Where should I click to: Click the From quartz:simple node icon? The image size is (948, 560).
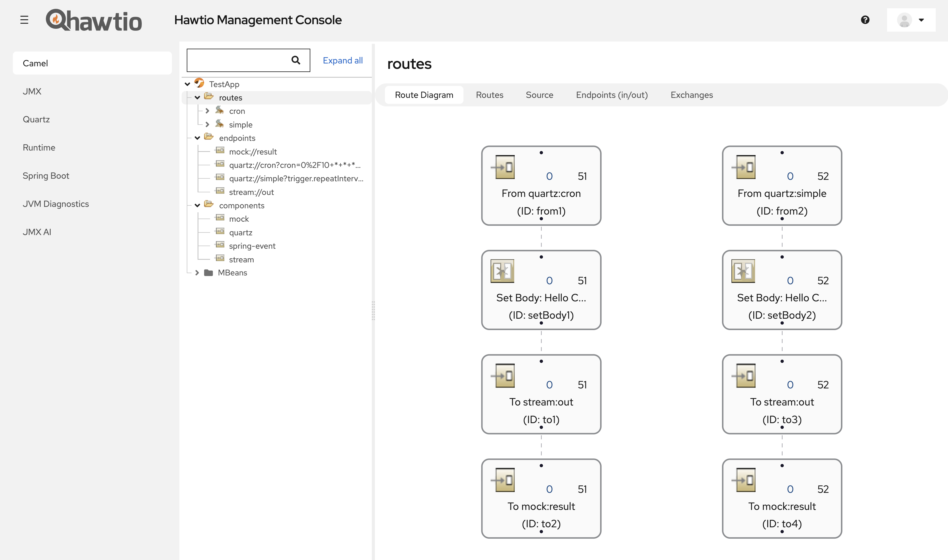tap(744, 167)
